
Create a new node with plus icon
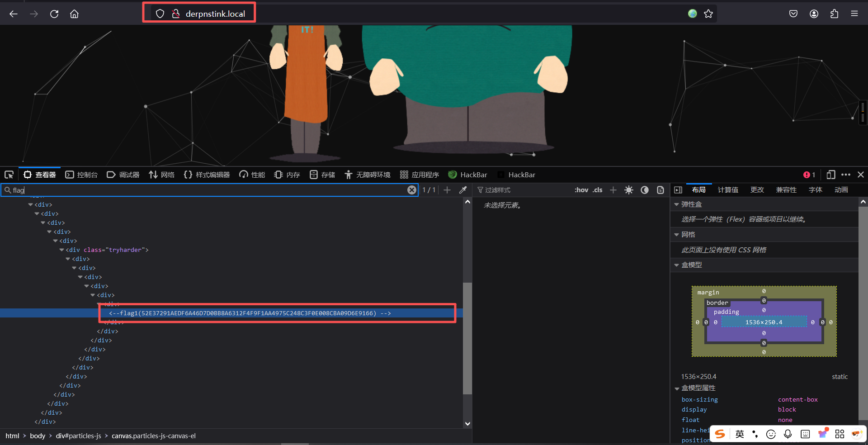pyautogui.click(x=447, y=190)
